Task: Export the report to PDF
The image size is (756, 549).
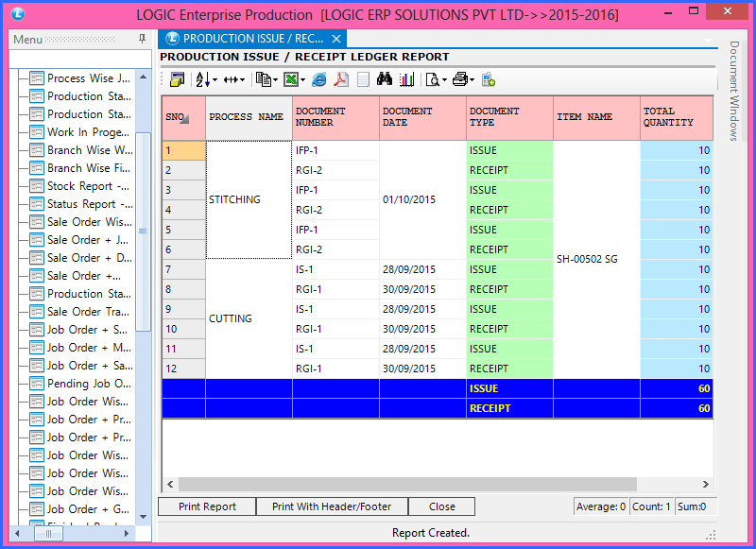Action: coord(341,79)
